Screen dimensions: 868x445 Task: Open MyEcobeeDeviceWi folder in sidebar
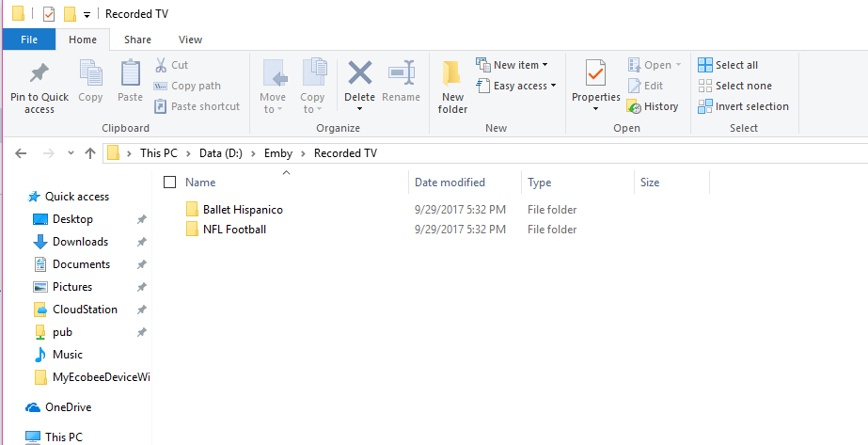pos(101,377)
